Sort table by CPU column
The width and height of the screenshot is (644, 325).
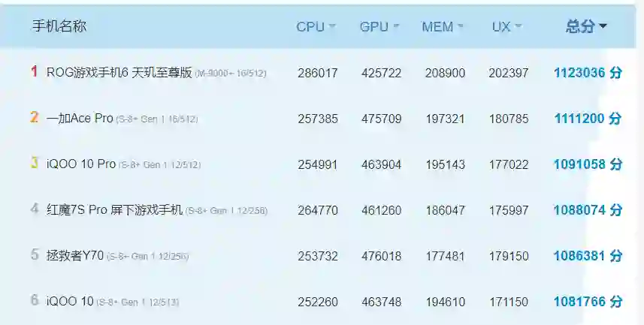click(316, 27)
